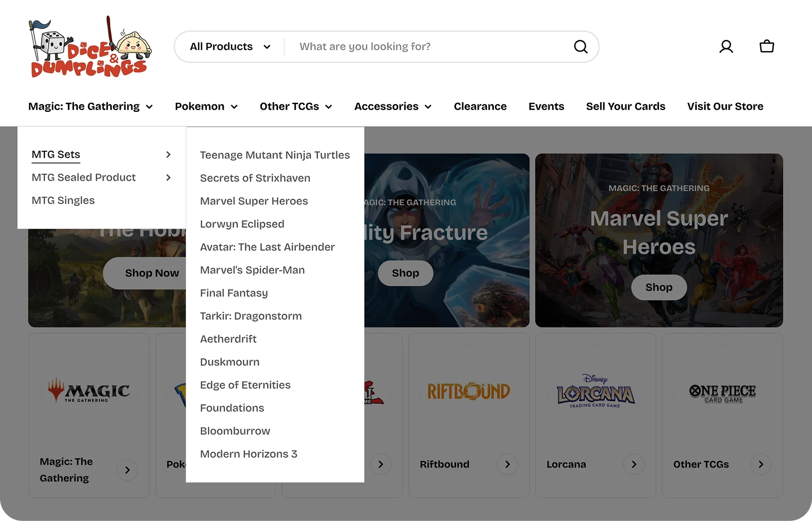The height and width of the screenshot is (521, 812).
Task: Expand the MTG Sets submenu arrow
Action: [169, 155]
